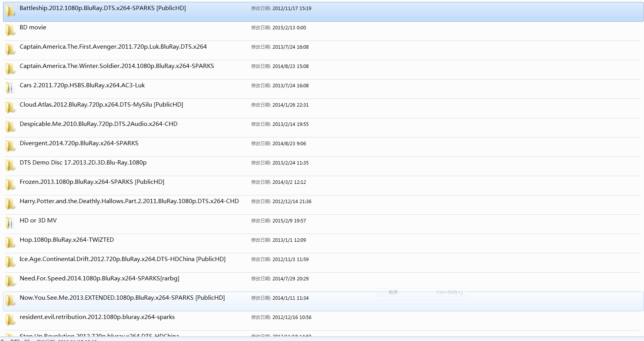Click name 'Frozen.2013.1080p.BluRay.x264-SPARKS [PublicHD]'
The width and height of the screenshot is (644, 341).
click(92, 182)
